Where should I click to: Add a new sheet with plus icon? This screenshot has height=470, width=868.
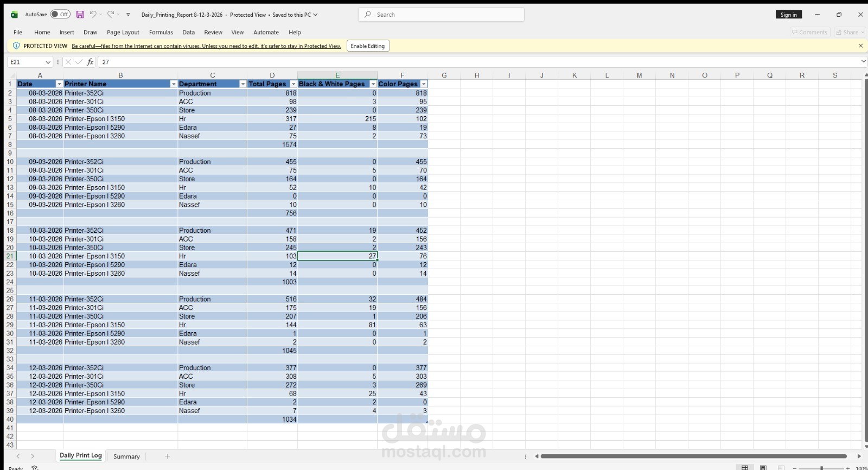167,456
